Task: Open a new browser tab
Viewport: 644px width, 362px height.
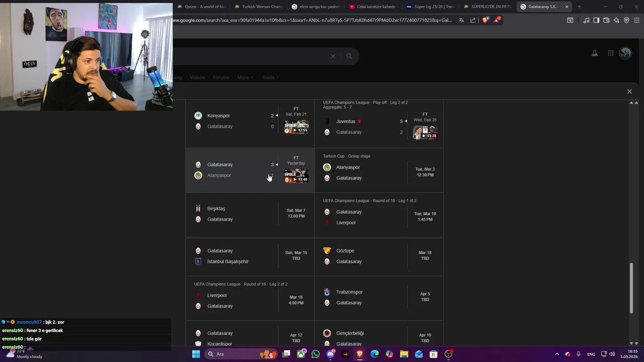Action: click(579, 7)
